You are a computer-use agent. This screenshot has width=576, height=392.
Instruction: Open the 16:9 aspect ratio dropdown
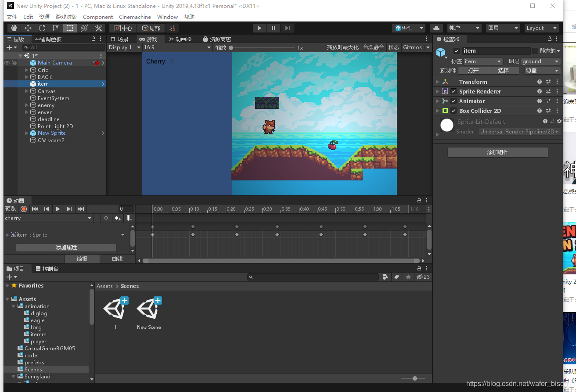click(177, 47)
